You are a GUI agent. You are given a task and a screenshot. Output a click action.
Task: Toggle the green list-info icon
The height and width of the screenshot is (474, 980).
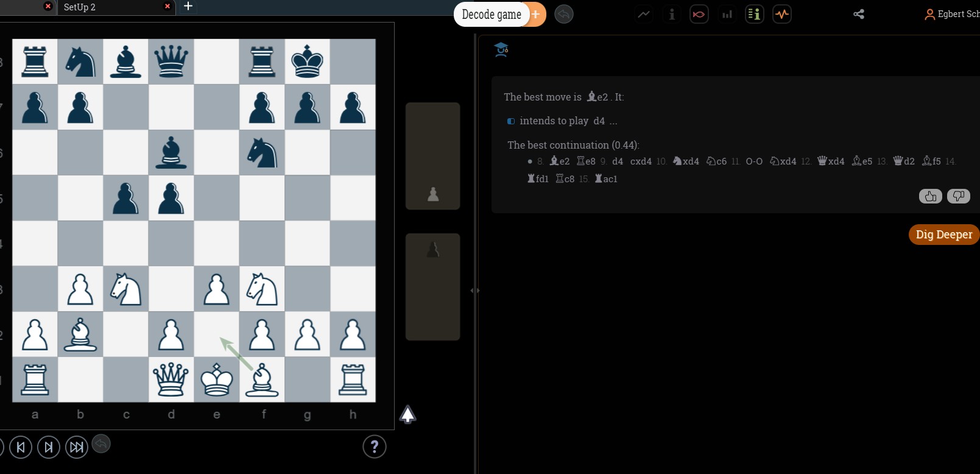pos(755,14)
